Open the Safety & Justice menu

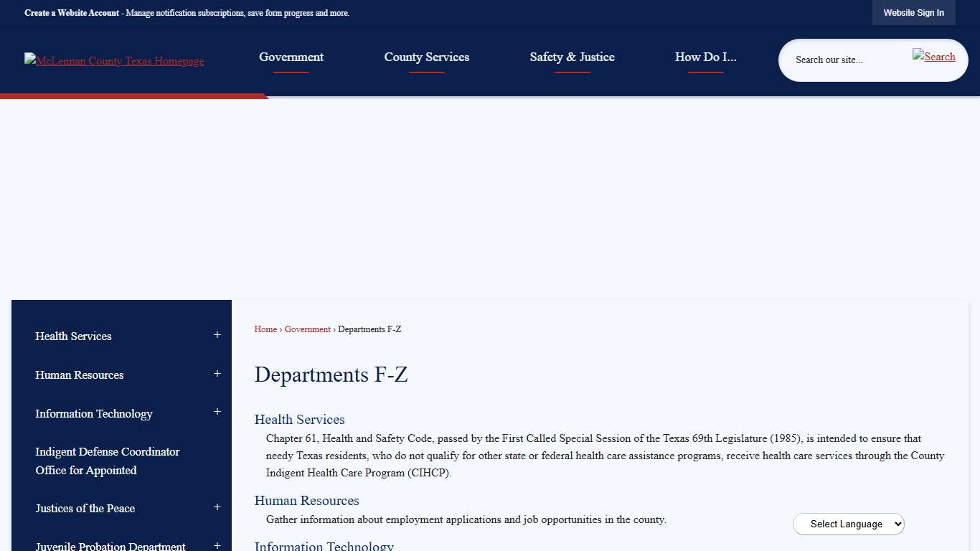pos(572,57)
